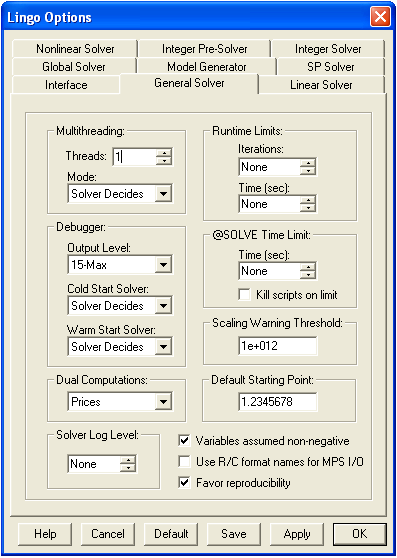The width and height of the screenshot is (397, 558).
Task: Open the Integer Solver tab
Action: pyautogui.click(x=328, y=49)
